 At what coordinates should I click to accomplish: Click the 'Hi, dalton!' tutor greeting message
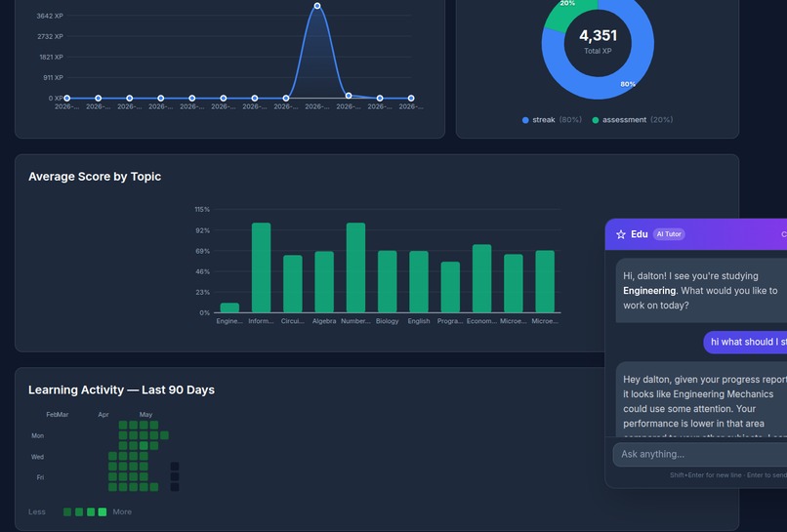click(x=701, y=291)
